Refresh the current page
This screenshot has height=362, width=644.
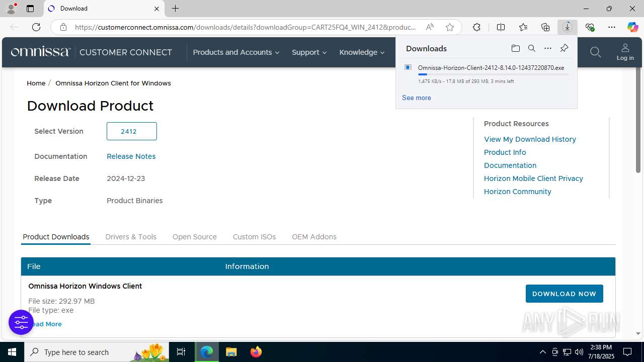(36, 27)
